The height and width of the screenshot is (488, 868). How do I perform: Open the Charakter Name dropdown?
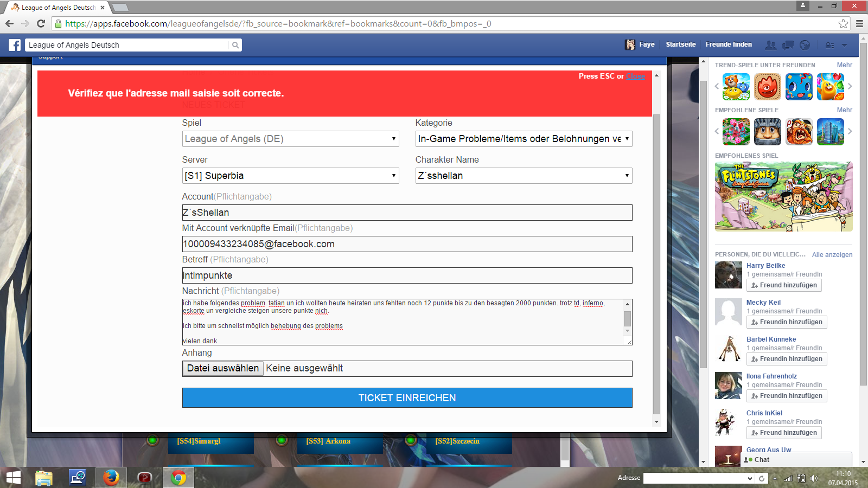[x=524, y=176]
